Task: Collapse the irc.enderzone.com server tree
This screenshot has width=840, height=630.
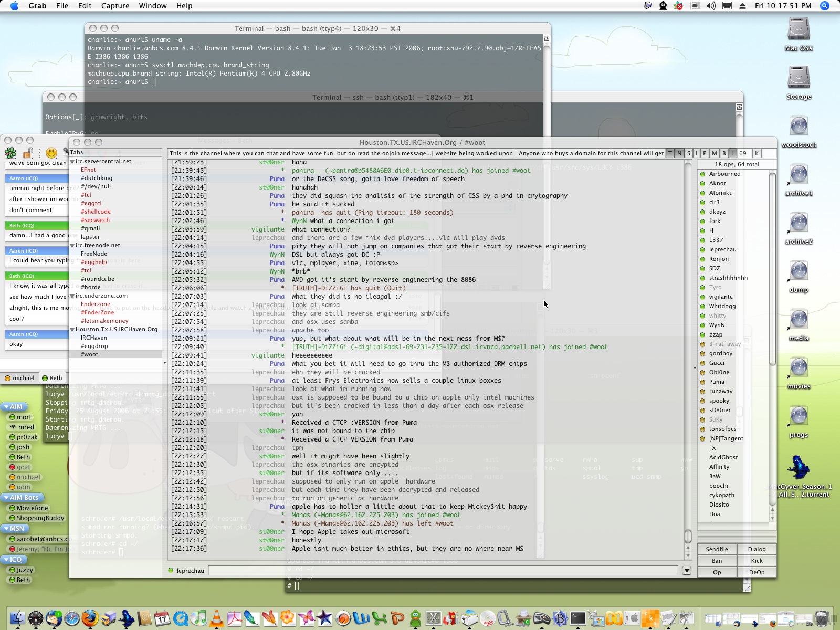Action: coord(72,296)
